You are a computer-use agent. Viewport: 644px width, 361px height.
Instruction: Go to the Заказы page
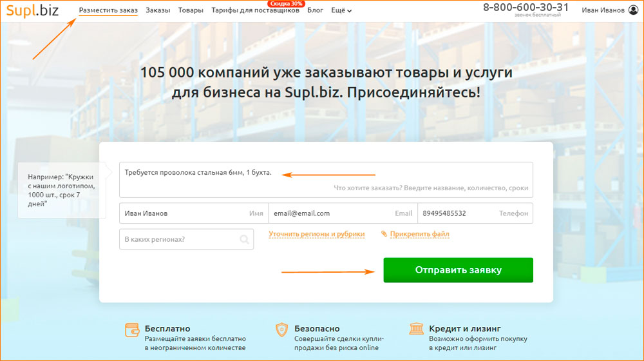[158, 10]
